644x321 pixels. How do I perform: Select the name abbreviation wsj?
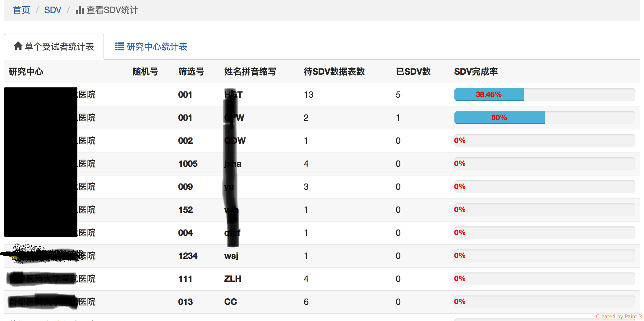(x=231, y=256)
